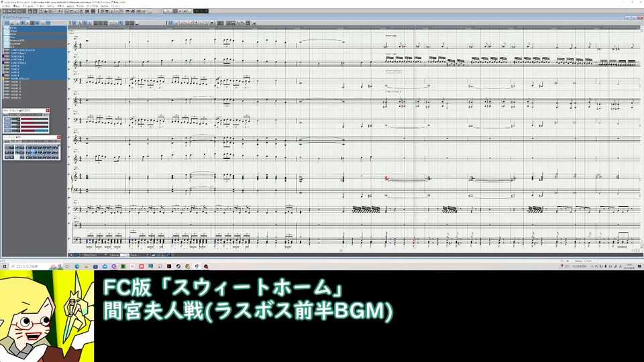Select the red line drawing tool in the score toolbar
The image size is (644, 362).
coord(191,23)
